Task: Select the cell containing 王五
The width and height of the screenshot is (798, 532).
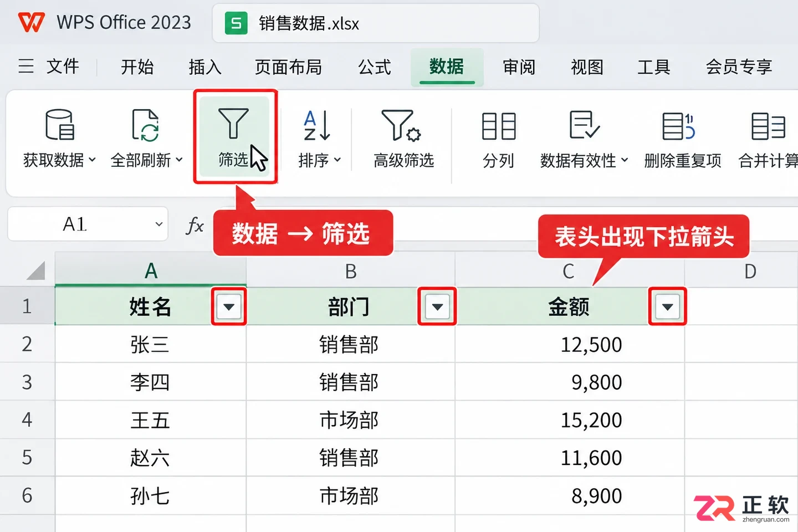Action: 151,420
